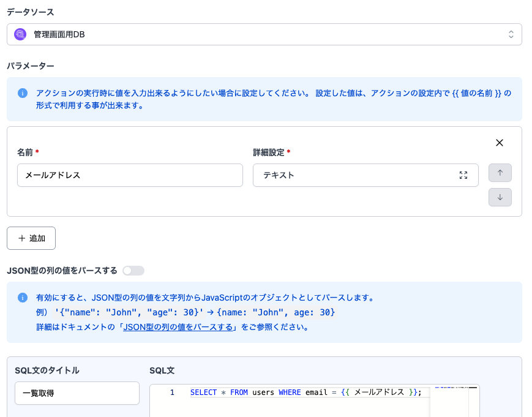The height and width of the screenshot is (417, 532).
Task: Click the ＋追加 button
Action: pyautogui.click(x=31, y=238)
